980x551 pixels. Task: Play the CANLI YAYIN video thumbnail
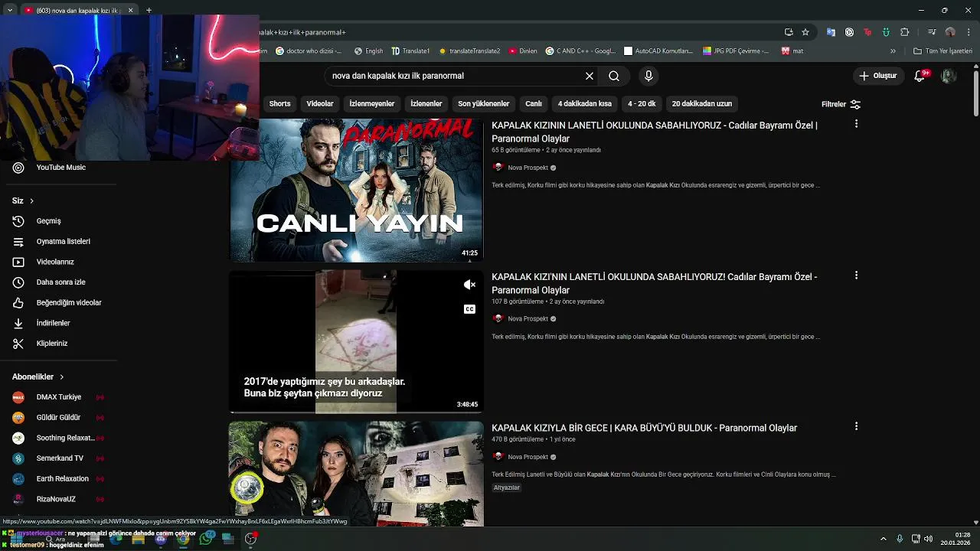coord(356,191)
